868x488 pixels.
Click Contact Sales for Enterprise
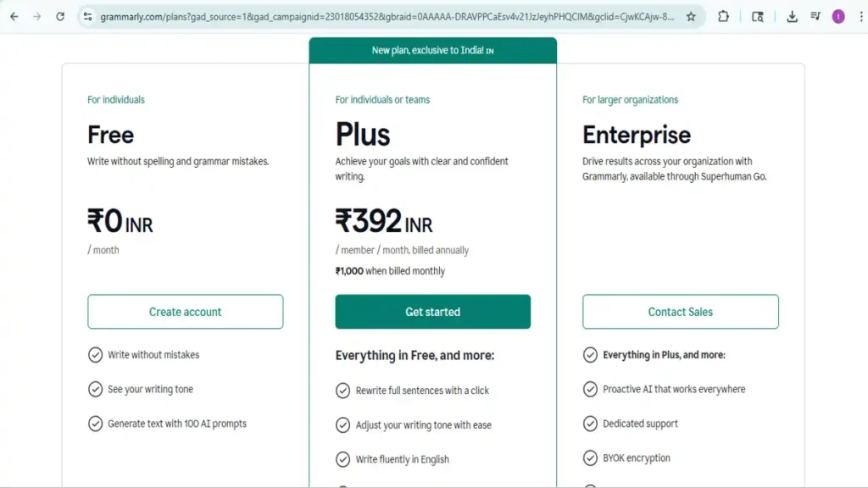(680, 312)
